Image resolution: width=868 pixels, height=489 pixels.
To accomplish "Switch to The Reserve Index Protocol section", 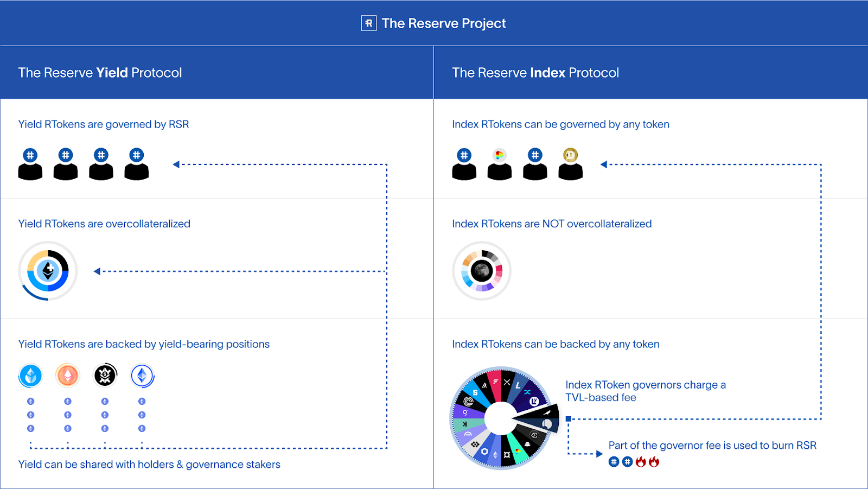I will 535,72.
